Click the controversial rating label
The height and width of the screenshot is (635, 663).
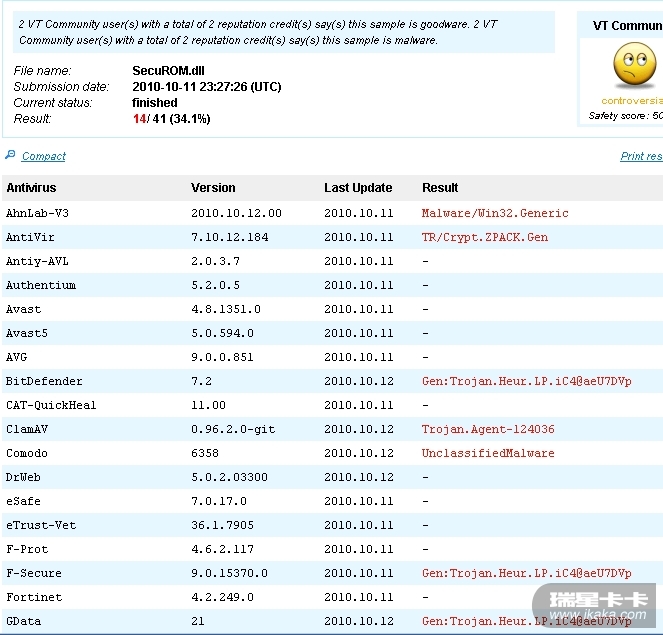(x=632, y=101)
